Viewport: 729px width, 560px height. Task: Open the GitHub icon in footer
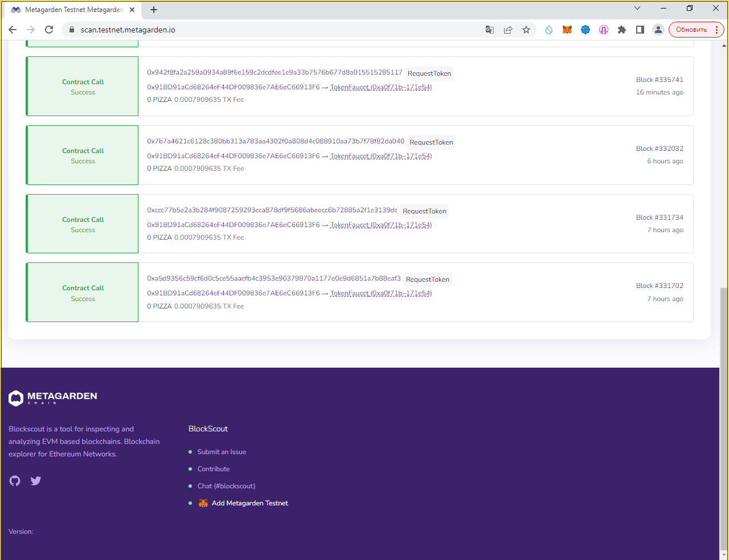(15, 481)
